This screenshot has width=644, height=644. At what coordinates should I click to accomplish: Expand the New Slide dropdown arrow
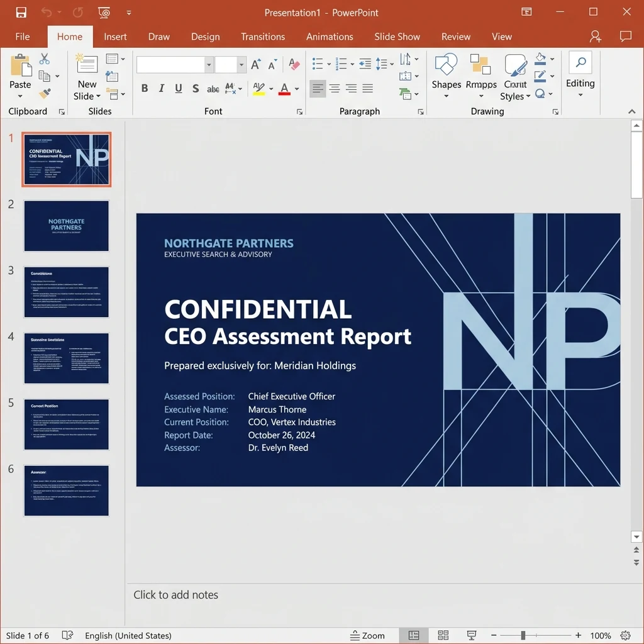[98, 96]
